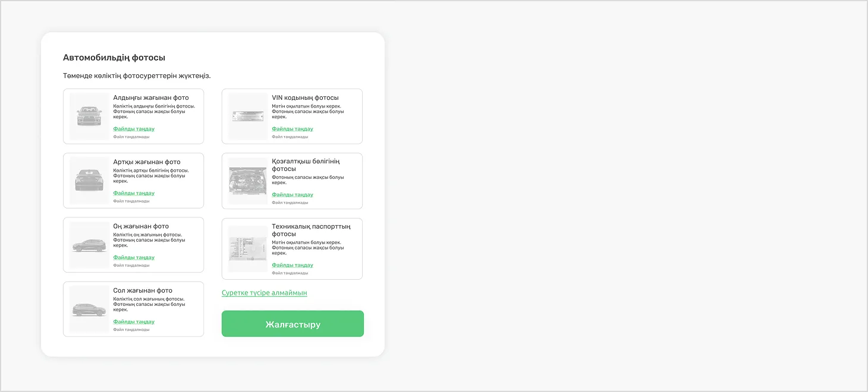Click the Автомобильдің фотосы heading
This screenshot has width=868, height=392.
114,58
